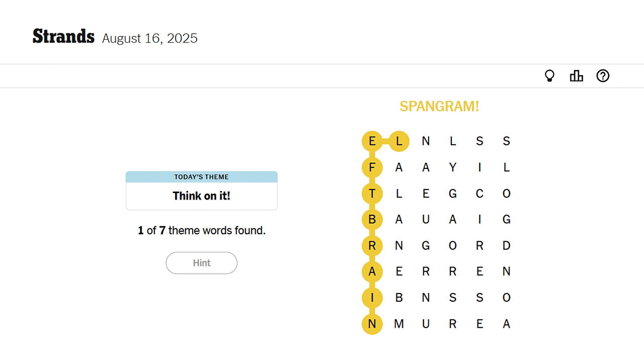This screenshot has height=362, width=644.
Task: Tap the letter M in the grid
Action: click(x=399, y=324)
